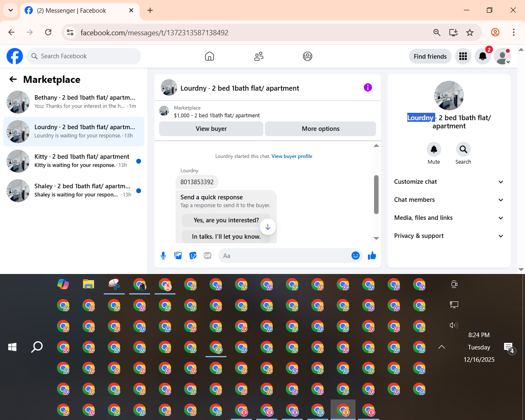This screenshot has height=420, width=525.
Task: Open Copilot from the taskbar
Action: pyautogui.click(x=63, y=284)
